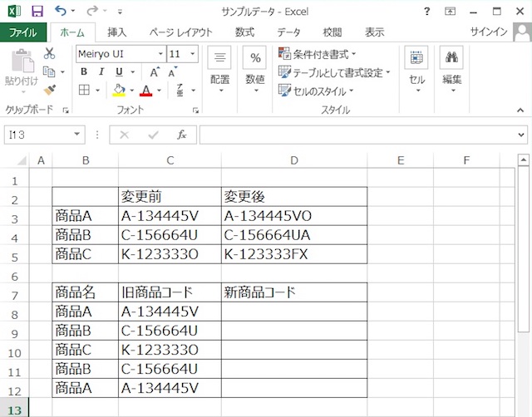Viewport: 532px width, 417px height.
Task: Apply cell borders icon
Action: 84,91
